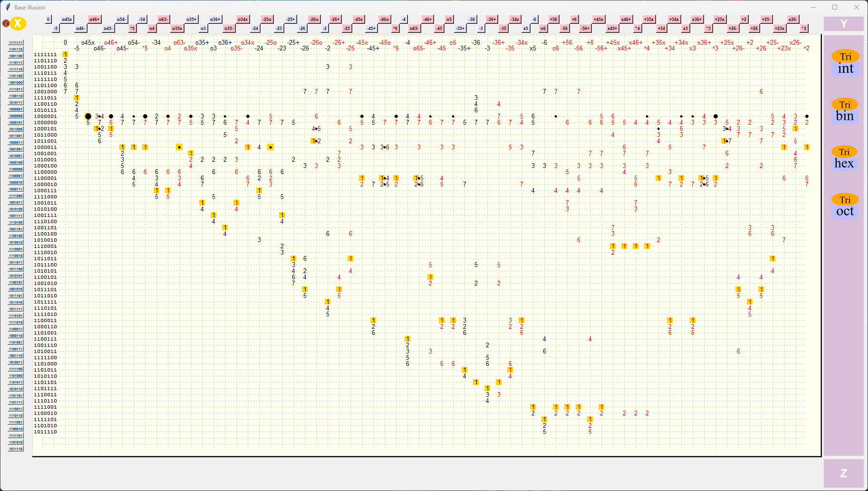Image resolution: width=868 pixels, height=491 pixels.
Task: Click the '1111000' button in the left button column
Action: [x=16, y=196]
